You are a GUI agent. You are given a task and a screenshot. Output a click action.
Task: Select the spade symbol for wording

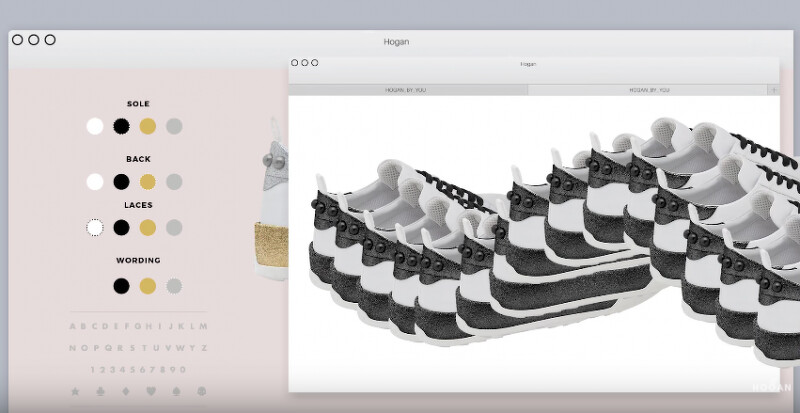pos(175,390)
